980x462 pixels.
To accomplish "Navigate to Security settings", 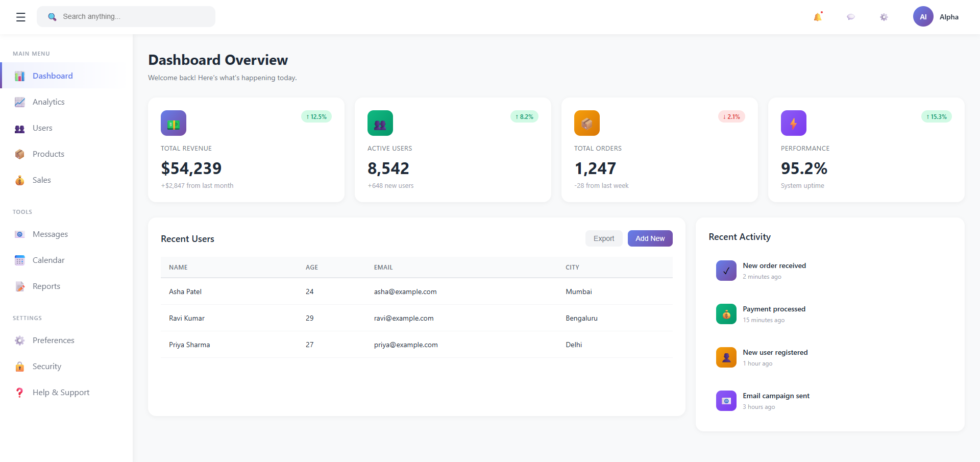I will click(x=47, y=367).
